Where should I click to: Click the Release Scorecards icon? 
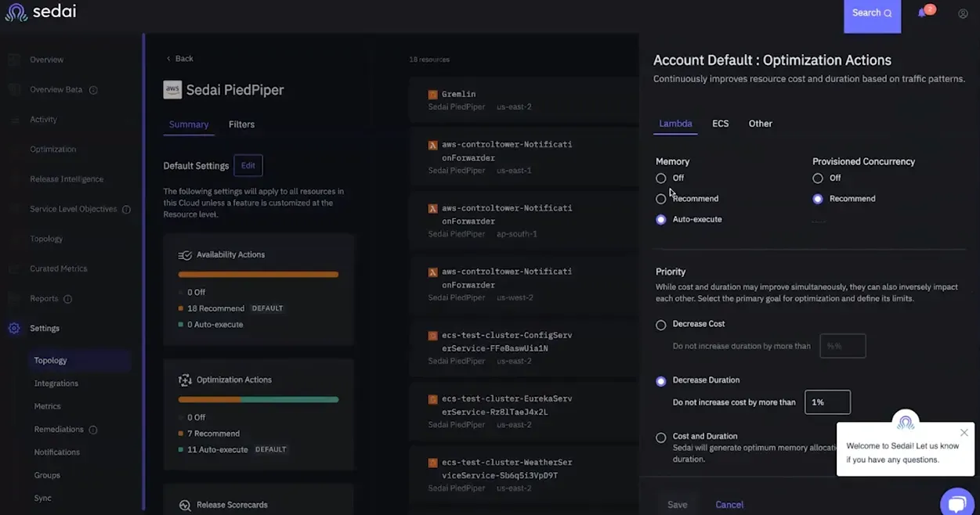[185, 506]
